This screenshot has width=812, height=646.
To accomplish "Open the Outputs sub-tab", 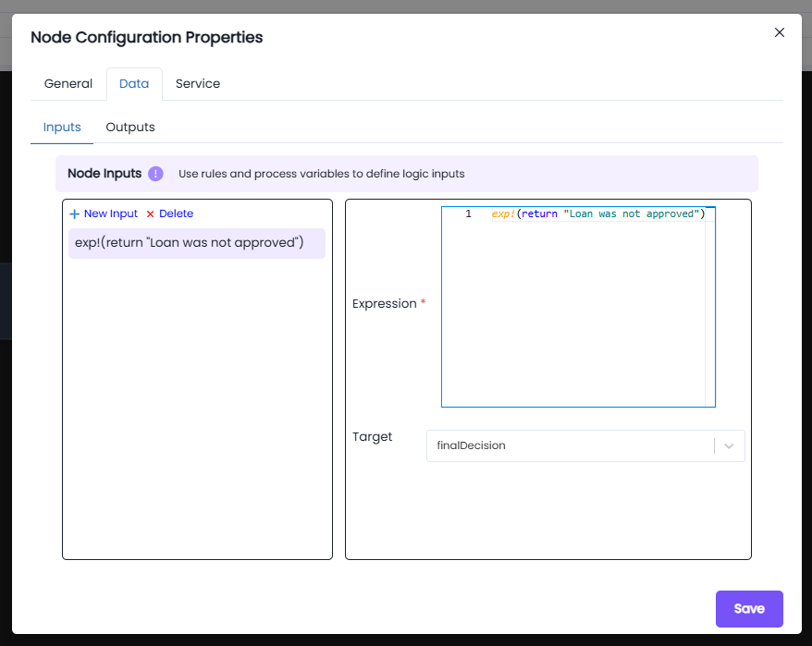I will click(130, 128).
